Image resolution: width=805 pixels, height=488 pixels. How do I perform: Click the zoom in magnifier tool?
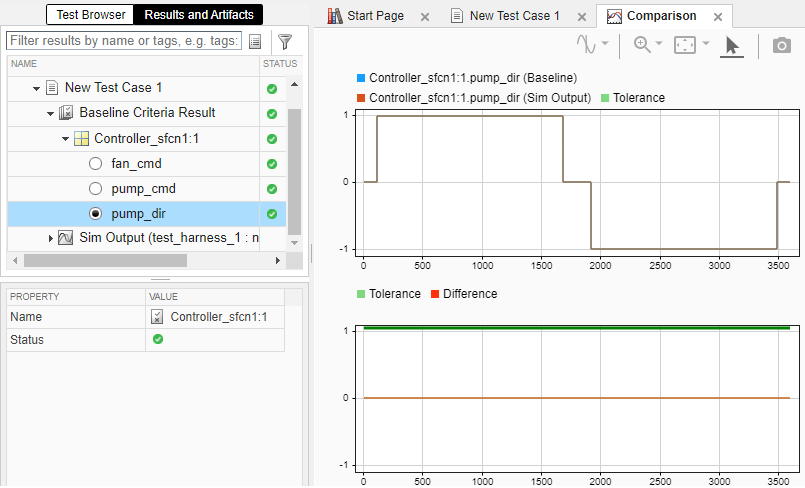[x=641, y=45]
